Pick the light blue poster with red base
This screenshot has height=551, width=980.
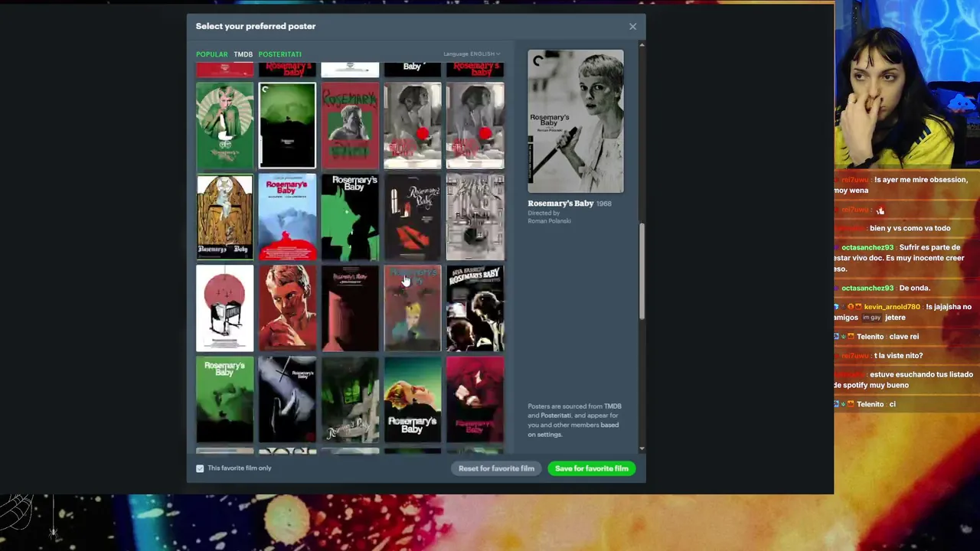287,217
